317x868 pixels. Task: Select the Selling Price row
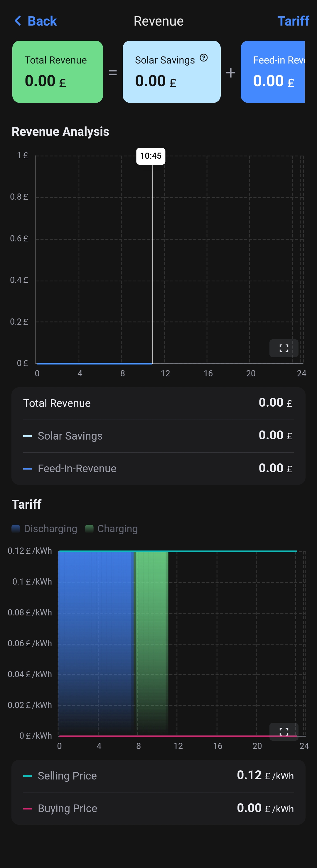click(158, 776)
